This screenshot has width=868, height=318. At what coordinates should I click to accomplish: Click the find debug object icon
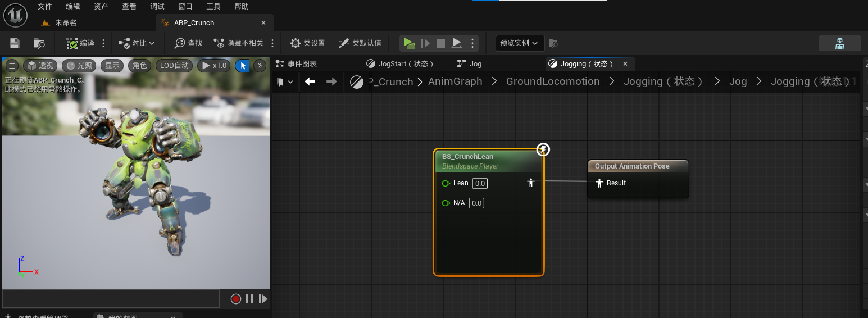pos(553,43)
